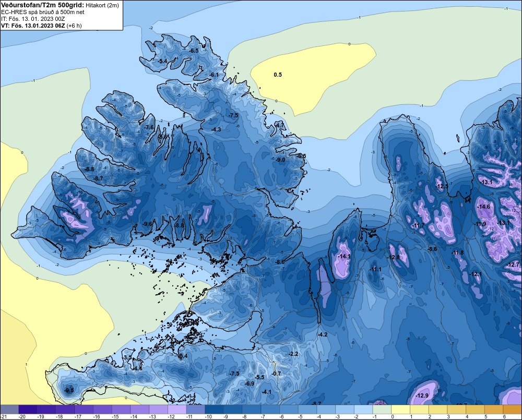Image resolution: width=522 pixels, height=420 pixels.
Task: Click orange legend swatch between 5 and 6
Action: point(494,410)
